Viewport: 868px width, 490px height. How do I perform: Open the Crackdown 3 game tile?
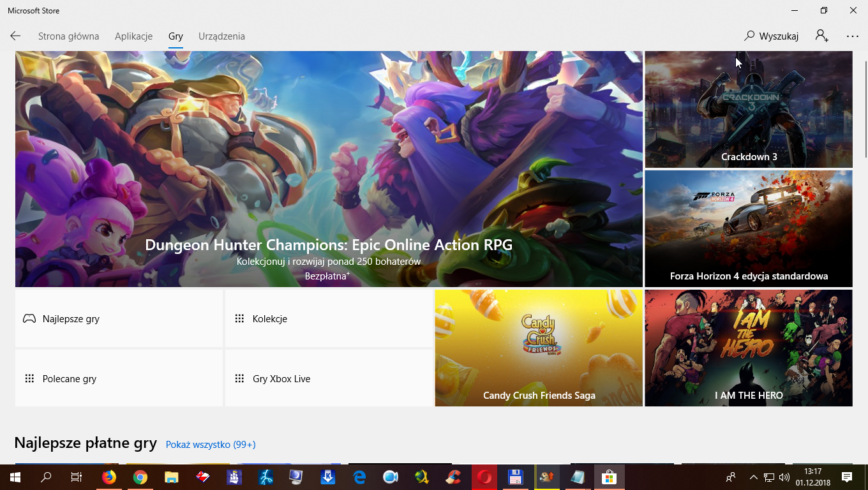tap(749, 110)
